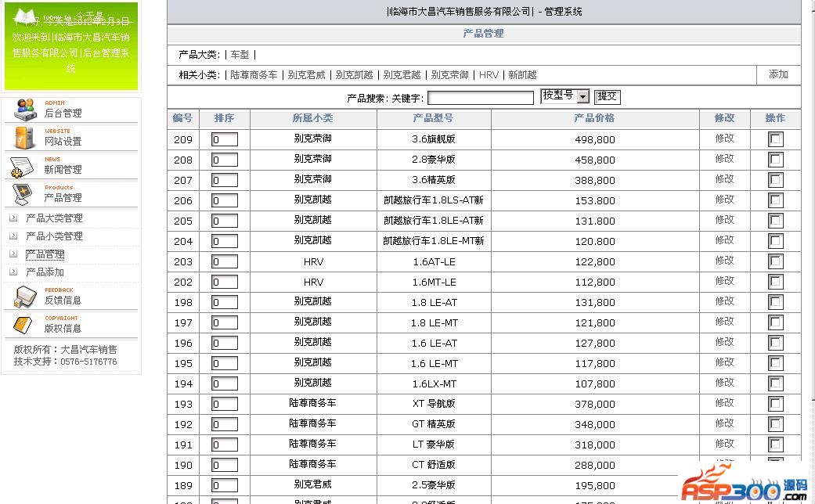
Task: Click sort order field for product 209
Action: [x=225, y=139]
